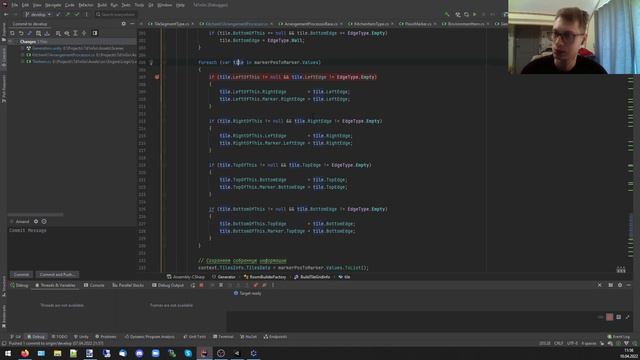The image size is (640, 360).
Task: Open the Refactor menu
Action: [86, 5]
